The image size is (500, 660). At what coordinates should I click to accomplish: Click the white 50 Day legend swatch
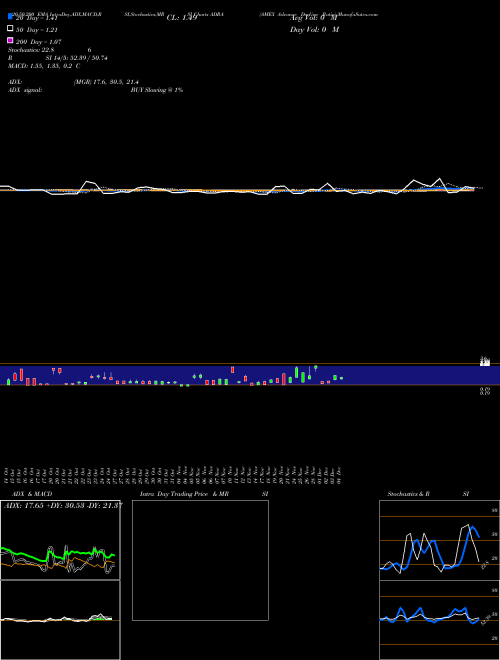pyautogui.click(x=10, y=28)
